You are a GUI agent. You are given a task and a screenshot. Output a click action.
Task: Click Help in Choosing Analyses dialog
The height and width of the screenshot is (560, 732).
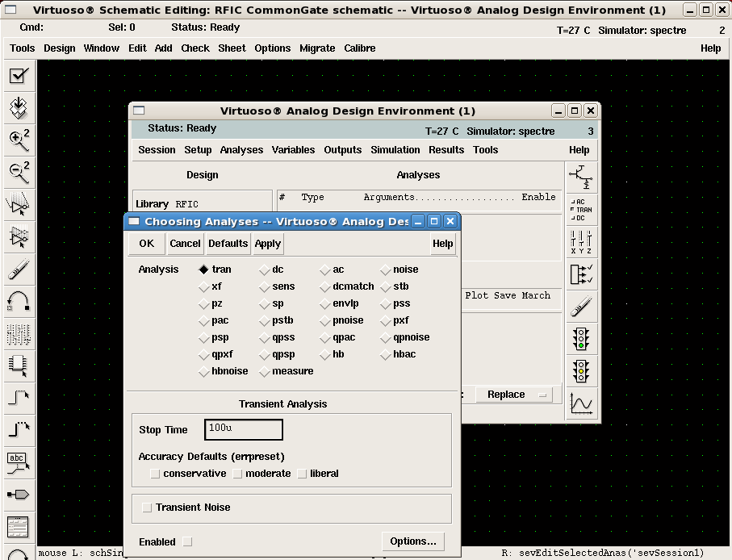coord(442,244)
